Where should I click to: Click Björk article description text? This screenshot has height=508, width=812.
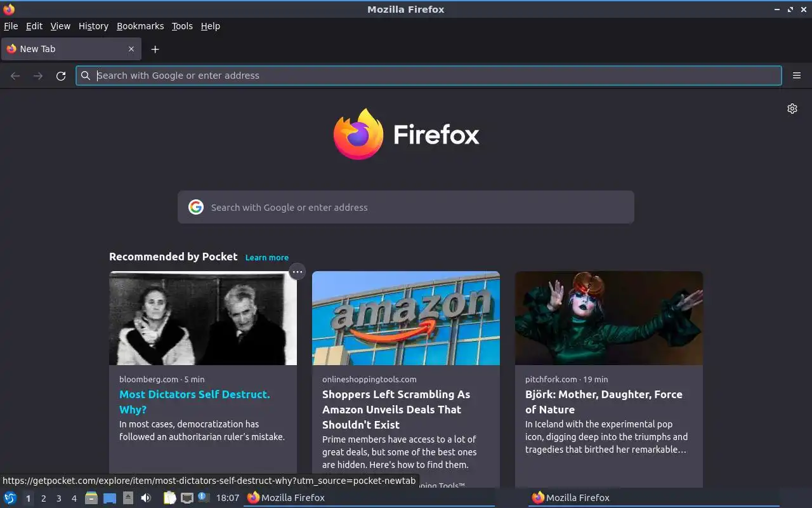pos(606,437)
